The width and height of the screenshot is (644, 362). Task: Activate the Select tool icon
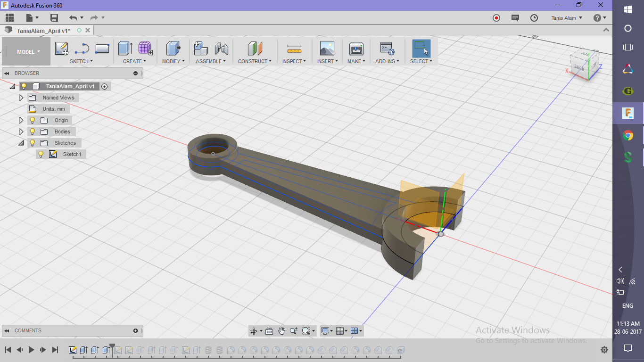[421, 49]
